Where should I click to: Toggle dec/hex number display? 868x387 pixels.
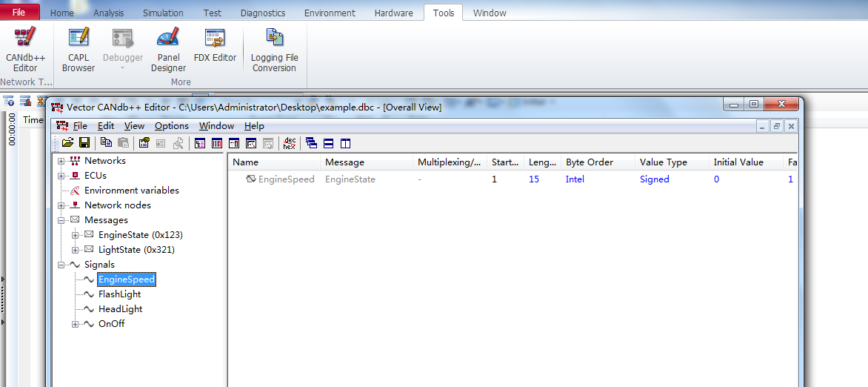pyautogui.click(x=289, y=143)
